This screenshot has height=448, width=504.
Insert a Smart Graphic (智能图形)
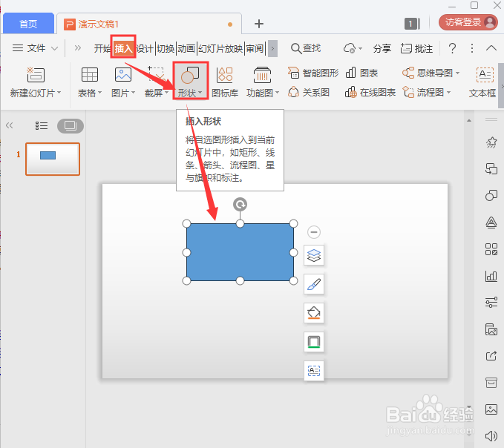[x=313, y=73]
